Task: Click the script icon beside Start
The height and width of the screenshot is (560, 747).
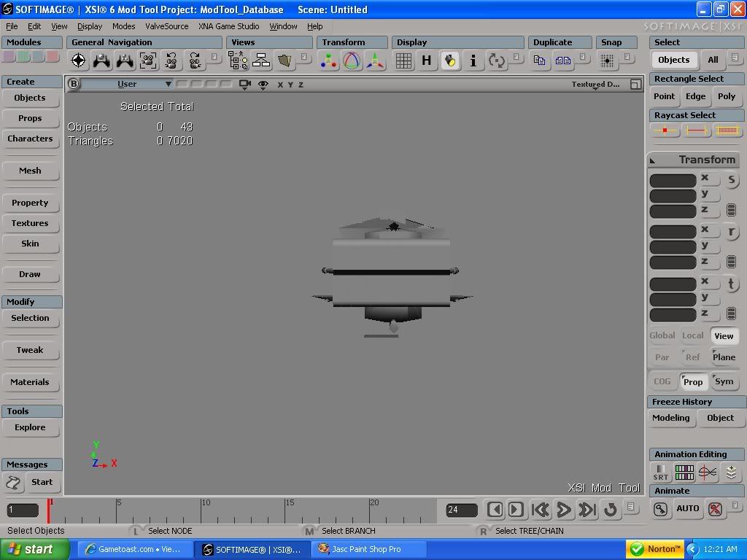Action: click(13, 483)
